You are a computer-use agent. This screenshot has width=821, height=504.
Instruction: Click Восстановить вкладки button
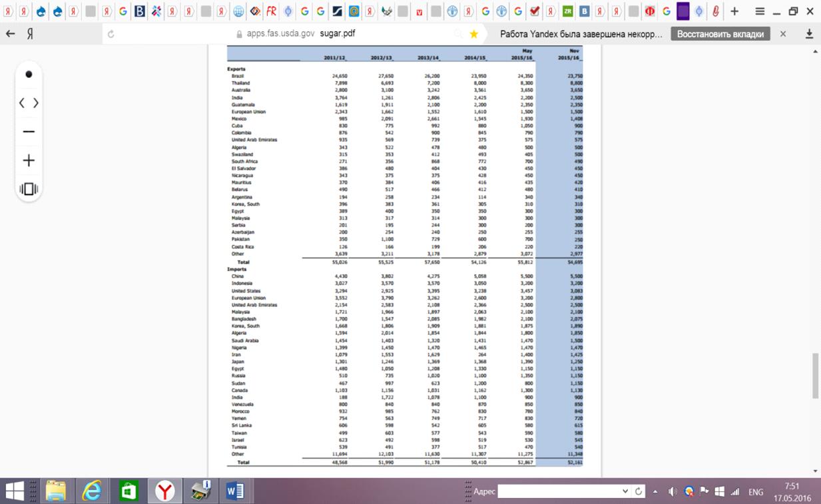720,34
